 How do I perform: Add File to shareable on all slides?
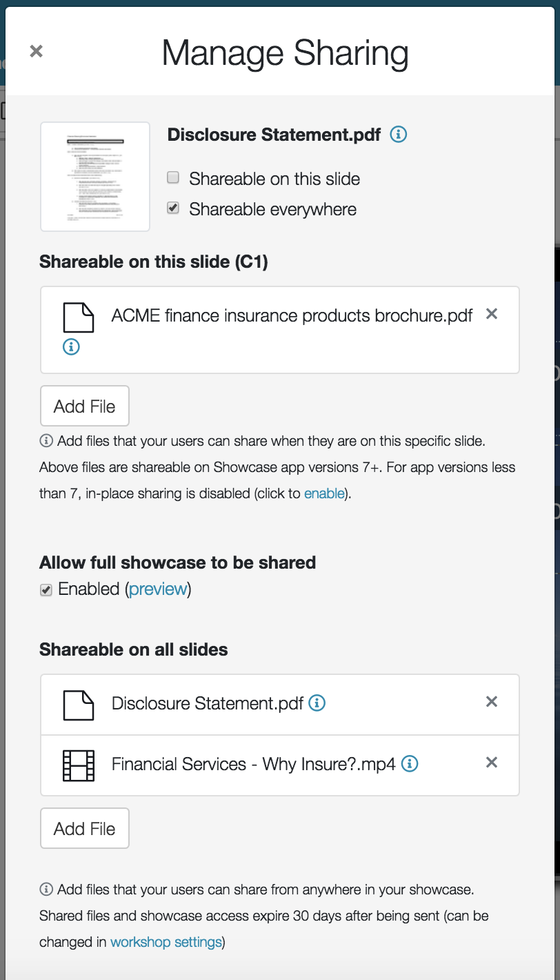[85, 828]
